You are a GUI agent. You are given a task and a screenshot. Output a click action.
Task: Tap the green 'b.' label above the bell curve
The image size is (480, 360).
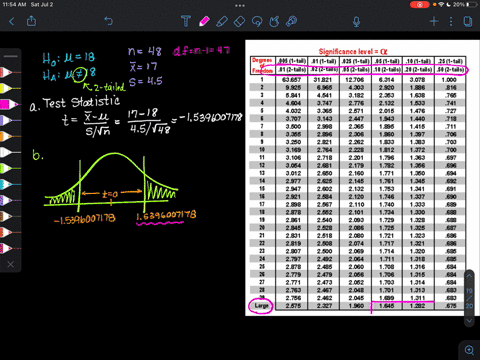pyautogui.click(x=38, y=155)
